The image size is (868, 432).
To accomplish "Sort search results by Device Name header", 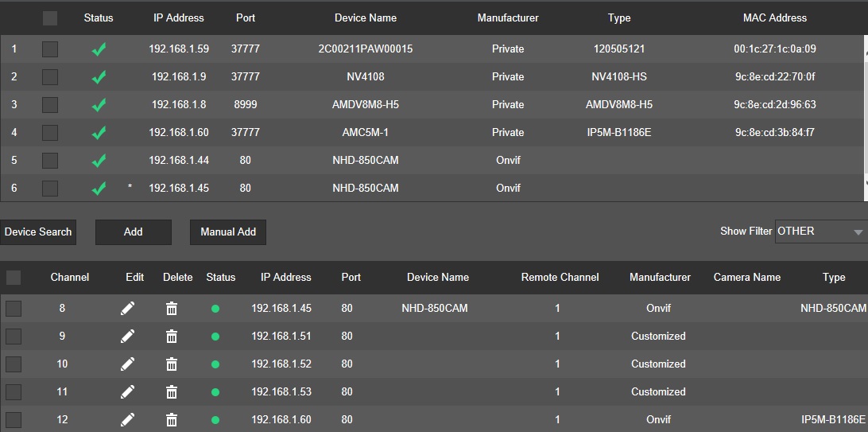I will [x=366, y=18].
